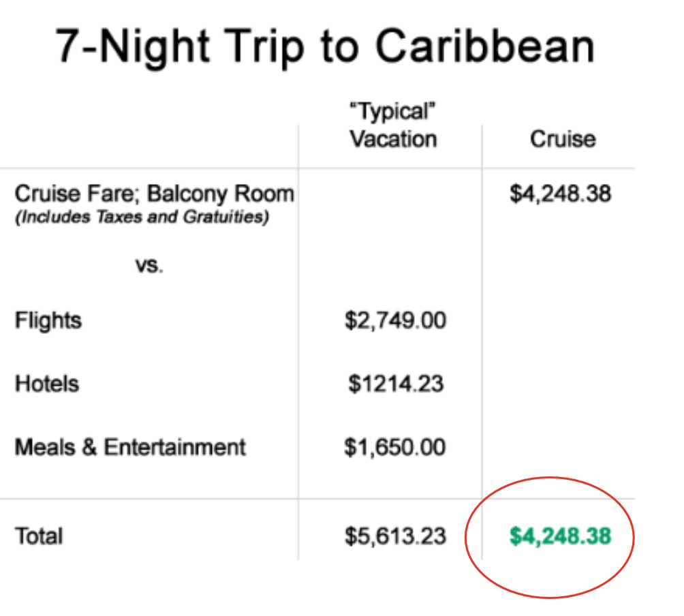Click the "vs." text
The image size is (684, 616).
(149, 265)
